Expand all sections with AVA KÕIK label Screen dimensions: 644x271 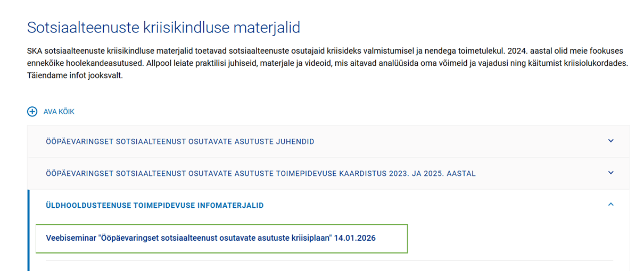pos(59,112)
